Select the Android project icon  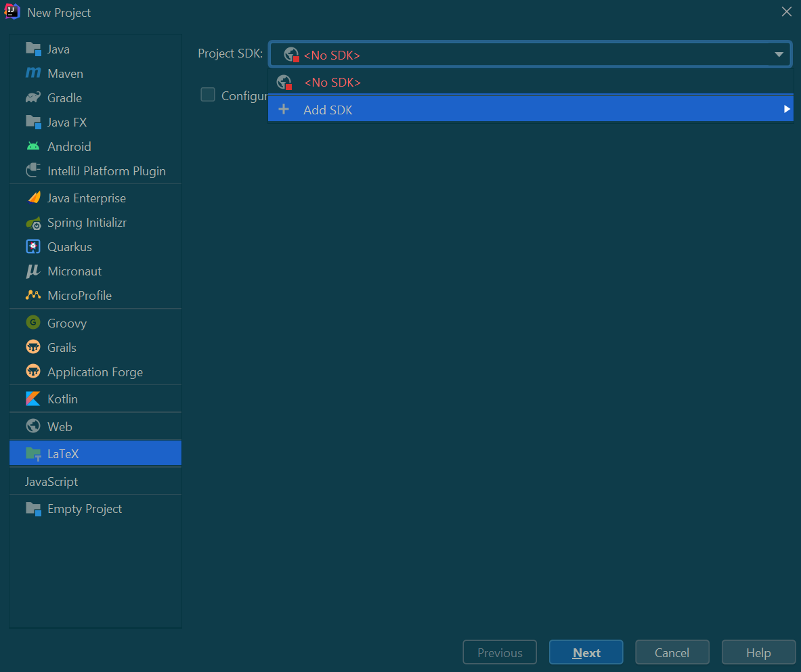[x=34, y=146]
